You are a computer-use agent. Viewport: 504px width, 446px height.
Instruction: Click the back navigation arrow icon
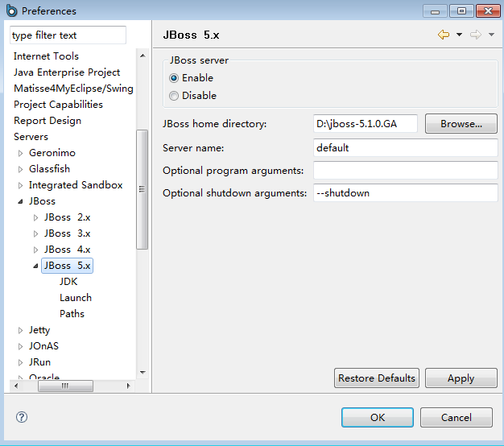tap(444, 35)
